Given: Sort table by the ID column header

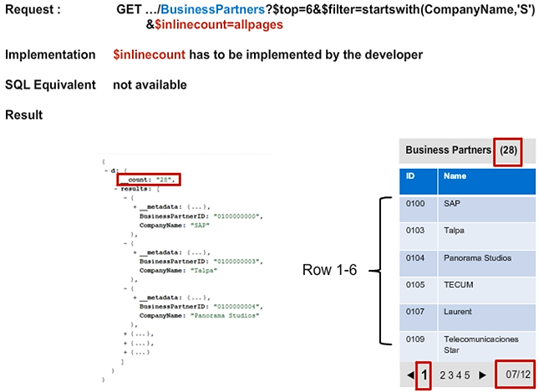Looking at the screenshot, I should [410, 177].
